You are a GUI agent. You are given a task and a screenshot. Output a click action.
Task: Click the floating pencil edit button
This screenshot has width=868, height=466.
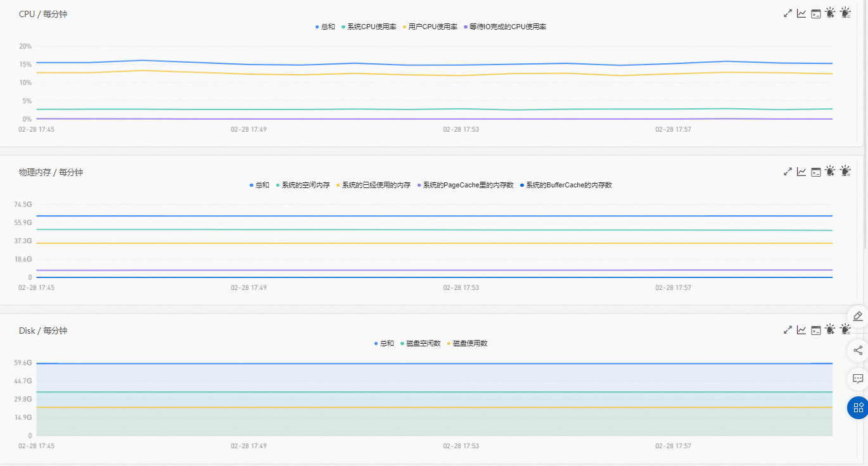click(x=858, y=315)
